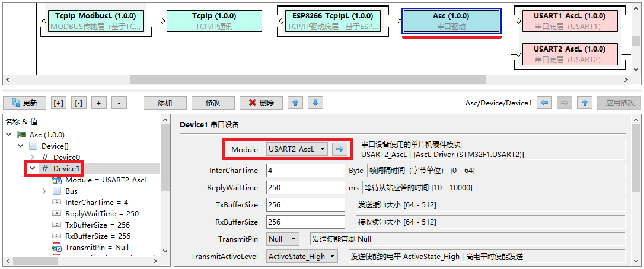Viewport: 644px width, 269px height.
Task: Click connector diamond before TcpIp block
Action: point(162,21)
